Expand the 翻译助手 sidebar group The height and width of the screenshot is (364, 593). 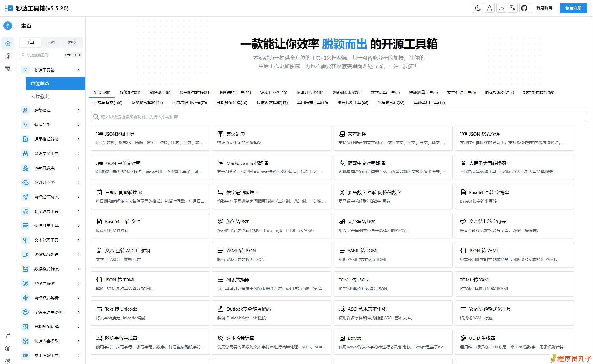click(51, 125)
